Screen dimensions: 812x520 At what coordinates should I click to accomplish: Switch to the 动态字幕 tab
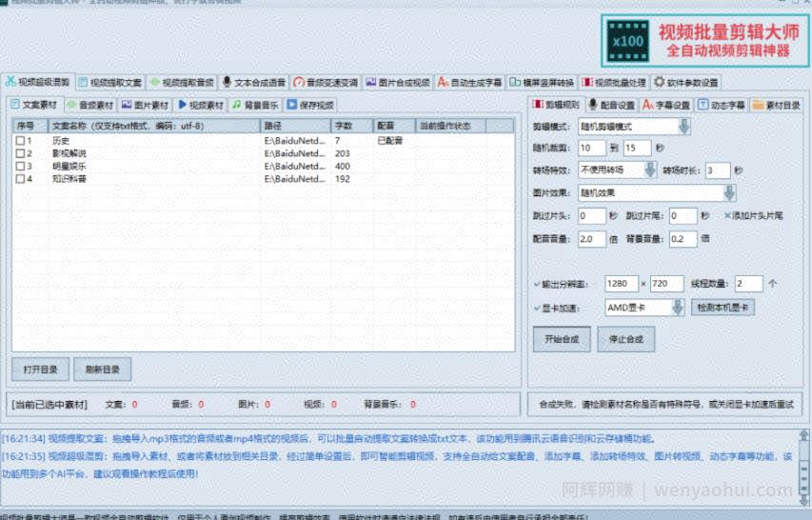[x=722, y=105]
